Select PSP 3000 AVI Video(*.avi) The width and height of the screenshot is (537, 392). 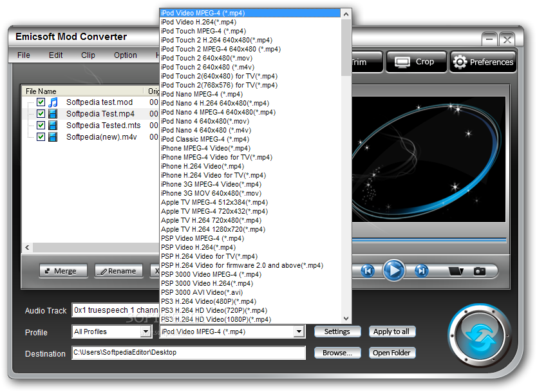pos(250,292)
